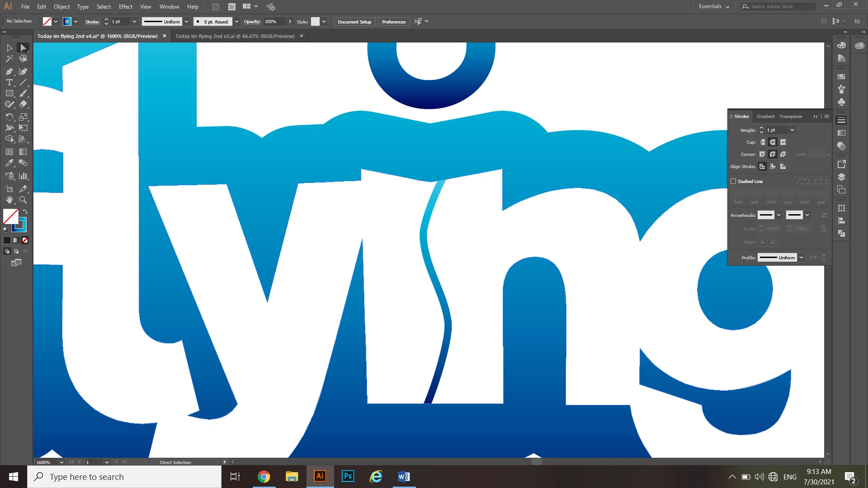Set stroke cap to Butt Cap
The height and width of the screenshot is (488, 868).
pyautogui.click(x=762, y=142)
